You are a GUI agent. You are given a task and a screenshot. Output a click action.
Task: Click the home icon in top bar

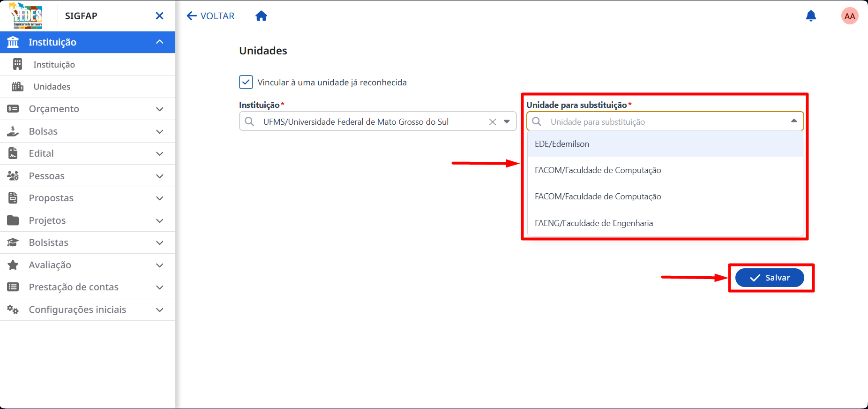261,16
